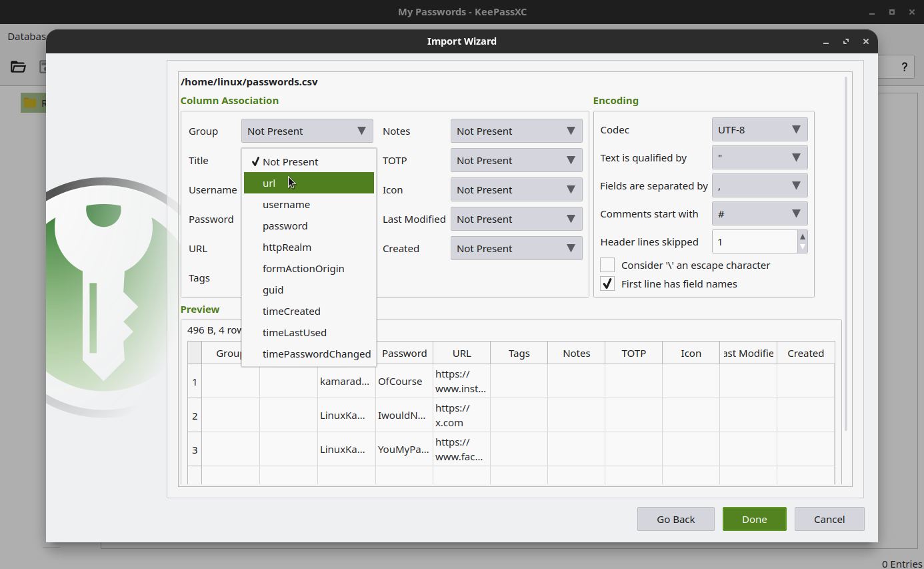Open the Fields are separated by dropdown
The height and width of the screenshot is (569, 924).
pos(759,185)
